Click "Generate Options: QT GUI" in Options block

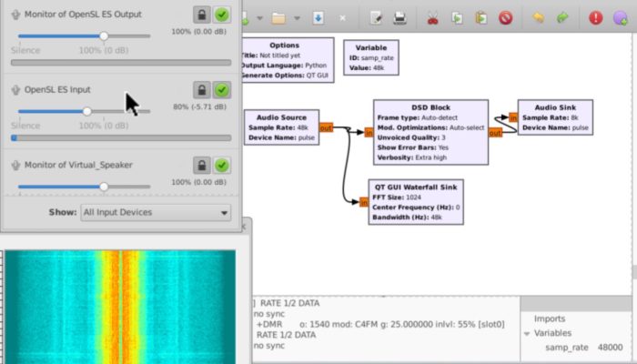[285, 76]
